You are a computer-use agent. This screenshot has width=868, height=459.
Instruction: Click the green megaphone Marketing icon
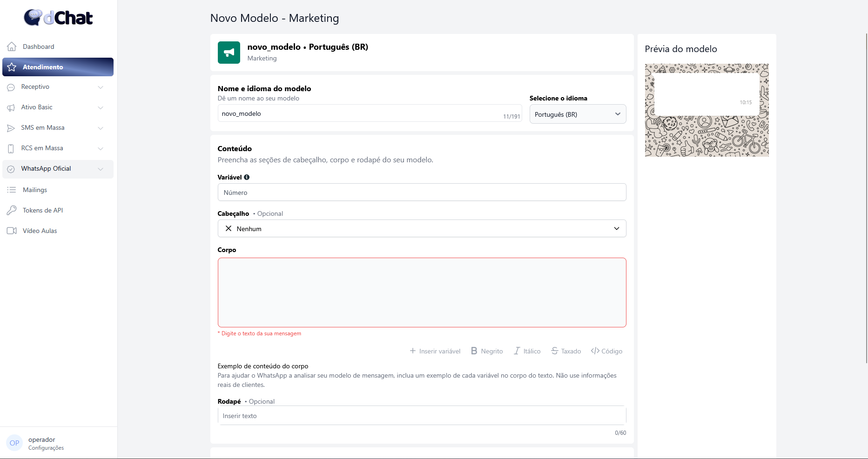coord(229,53)
